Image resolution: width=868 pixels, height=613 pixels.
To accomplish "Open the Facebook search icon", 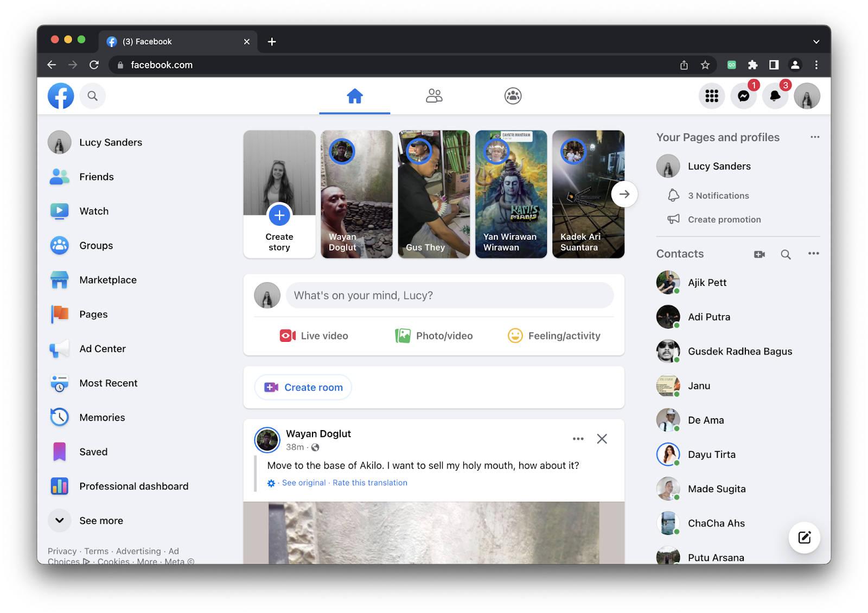I will [x=93, y=96].
